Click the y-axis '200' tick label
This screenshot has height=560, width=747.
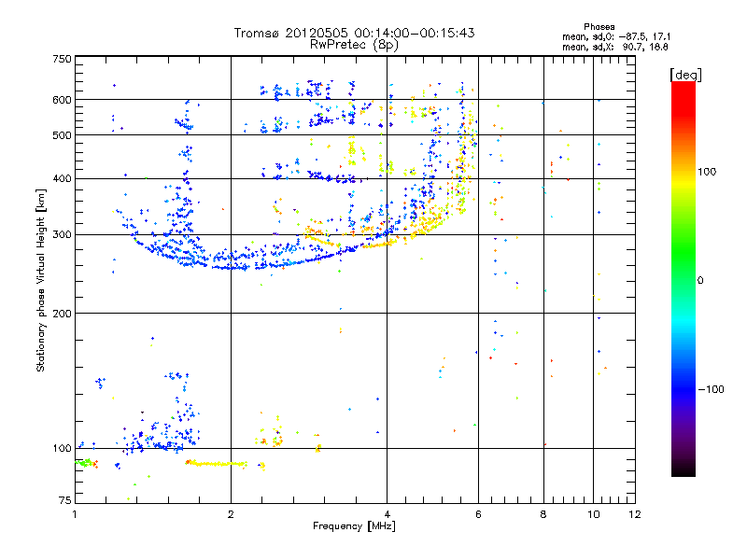tap(62, 314)
